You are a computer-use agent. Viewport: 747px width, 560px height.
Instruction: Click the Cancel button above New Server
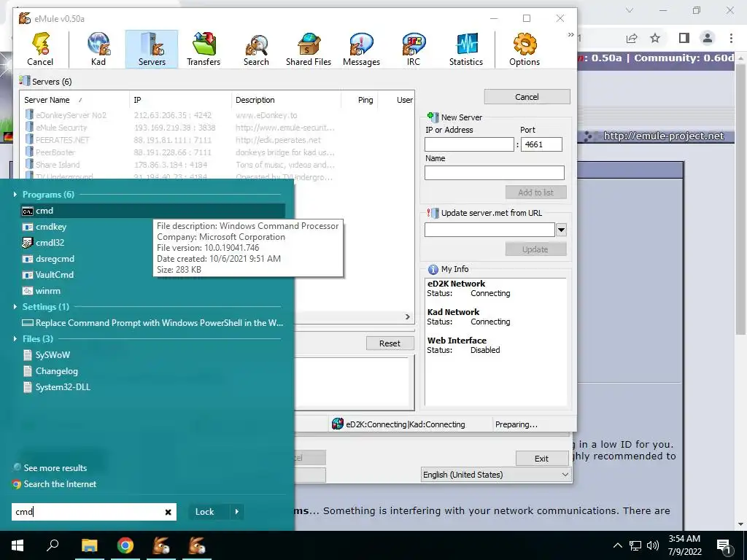(x=527, y=97)
